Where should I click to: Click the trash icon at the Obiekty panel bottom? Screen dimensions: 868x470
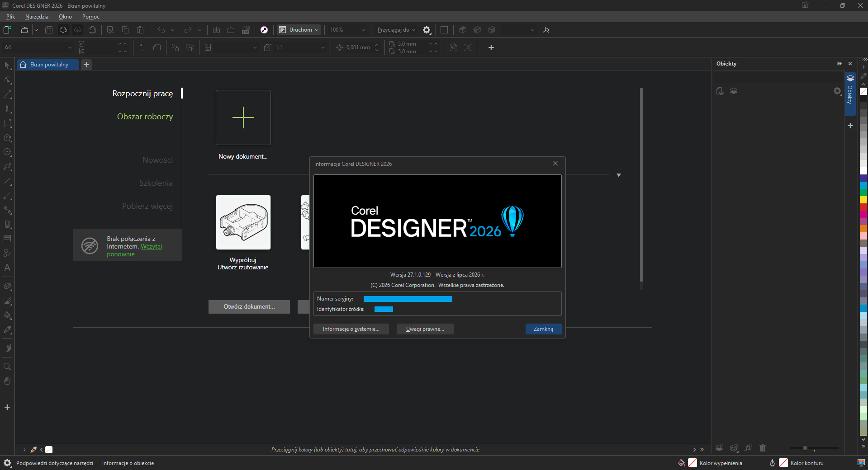tap(763, 448)
